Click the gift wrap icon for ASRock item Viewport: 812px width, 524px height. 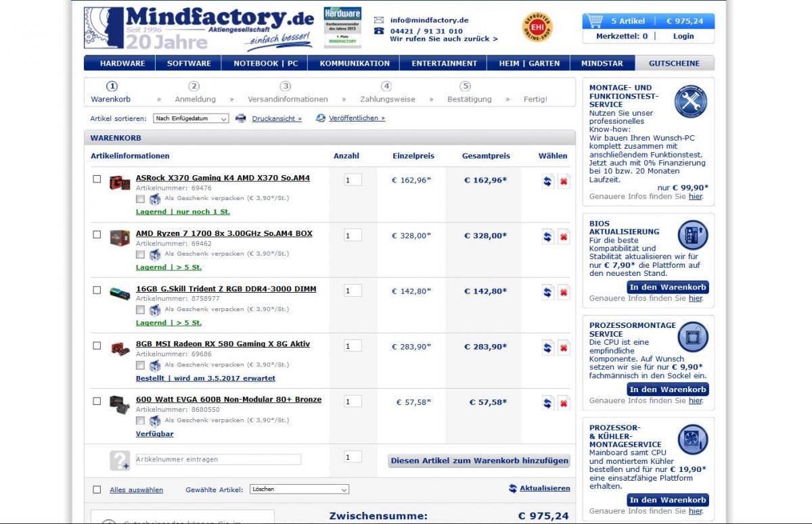[155, 199]
